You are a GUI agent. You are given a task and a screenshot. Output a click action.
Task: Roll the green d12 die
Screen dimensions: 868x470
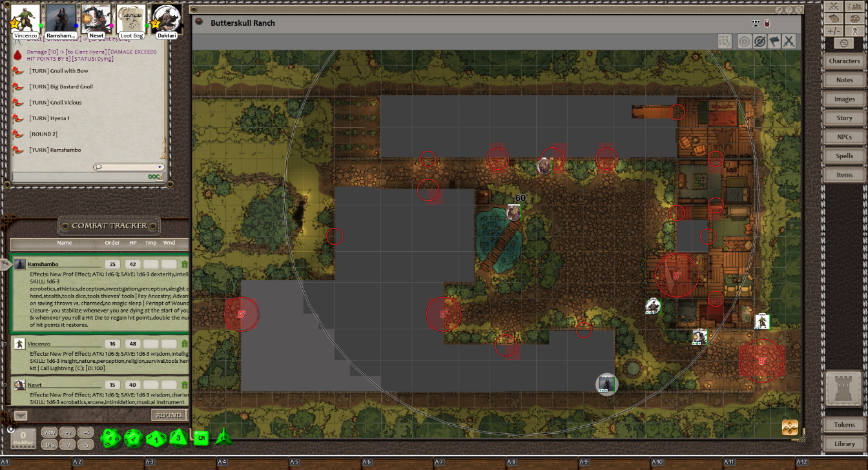133,439
